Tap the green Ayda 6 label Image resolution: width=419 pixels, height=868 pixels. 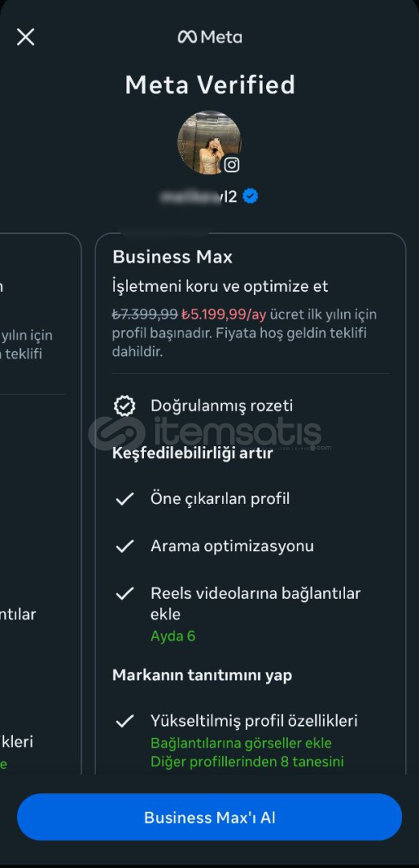[x=173, y=636]
